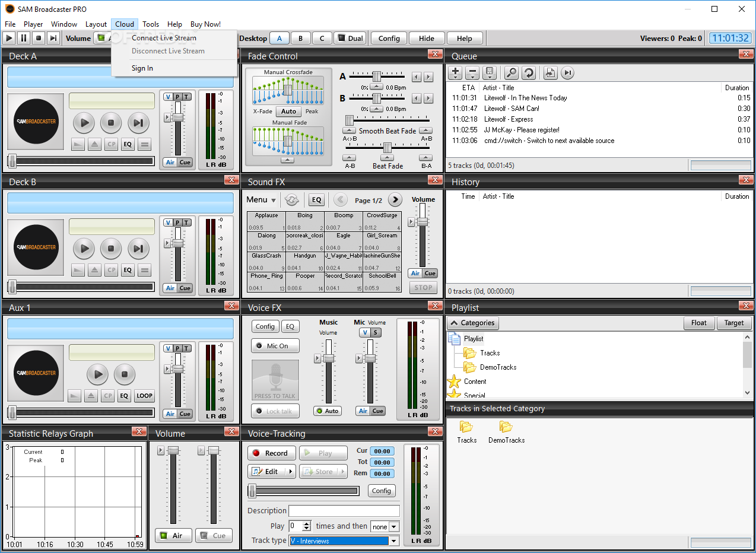Click Deck B EQ button

click(128, 270)
